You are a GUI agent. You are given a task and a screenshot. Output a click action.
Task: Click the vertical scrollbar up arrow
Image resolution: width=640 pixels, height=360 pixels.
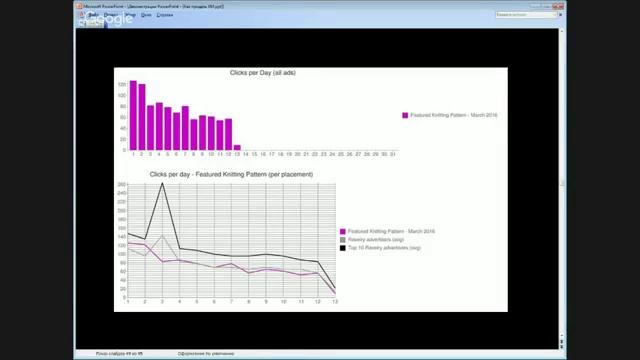562,31
